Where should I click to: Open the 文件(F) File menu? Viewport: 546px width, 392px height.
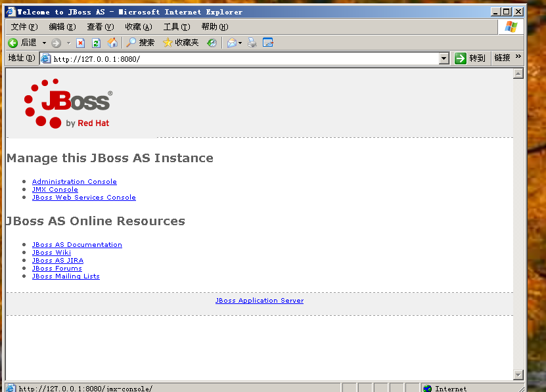pyautogui.click(x=24, y=27)
